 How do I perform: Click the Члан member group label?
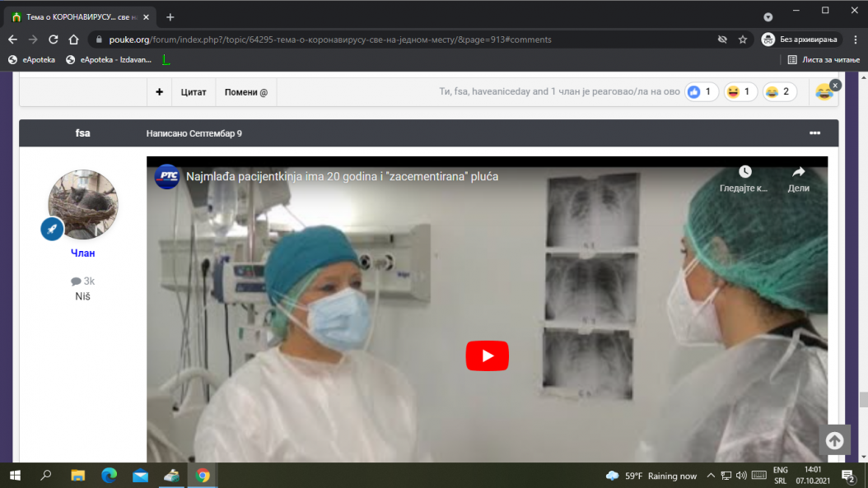click(x=82, y=253)
